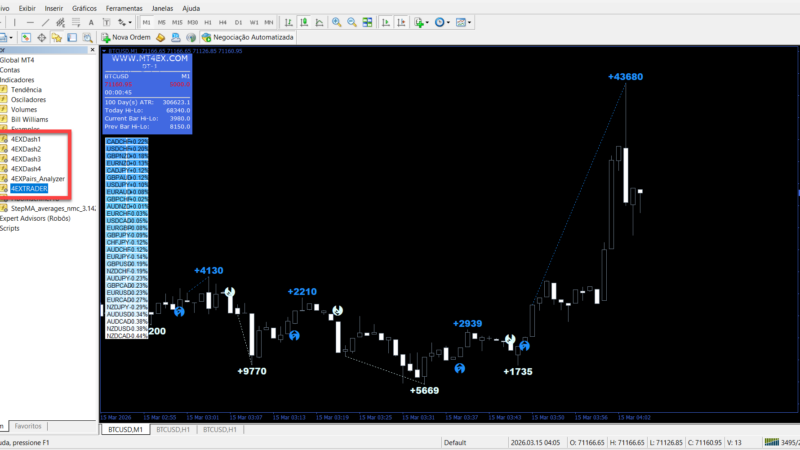Open the globe market icon

pyautogui.click(x=191, y=37)
